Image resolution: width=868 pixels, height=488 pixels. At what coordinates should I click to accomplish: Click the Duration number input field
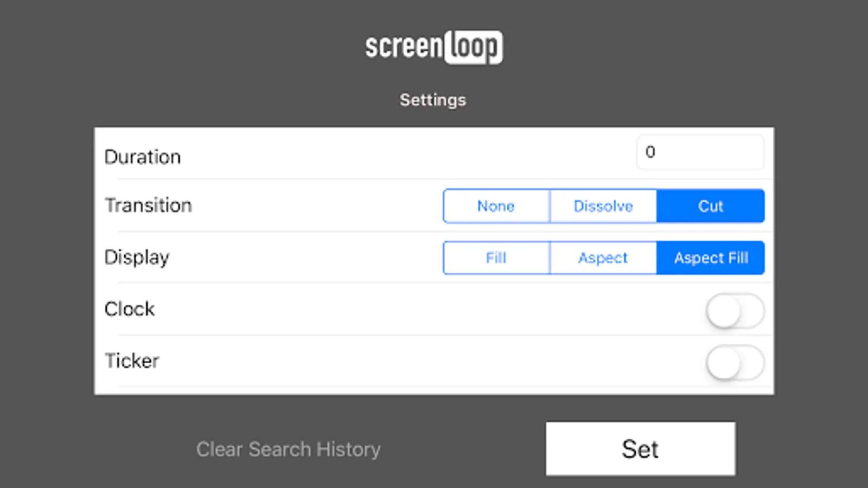point(700,152)
